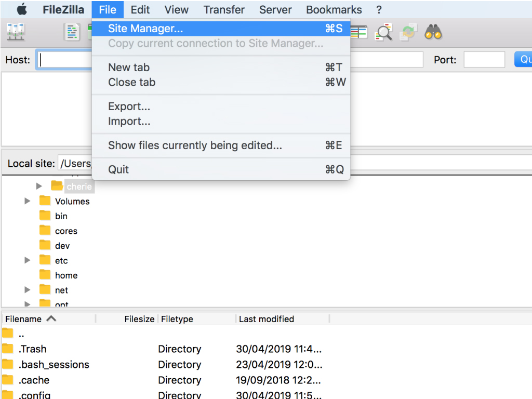The height and width of the screenshot is (399, 532).
Task: Click the net folder icon
Action: click(x=45, y=290)
